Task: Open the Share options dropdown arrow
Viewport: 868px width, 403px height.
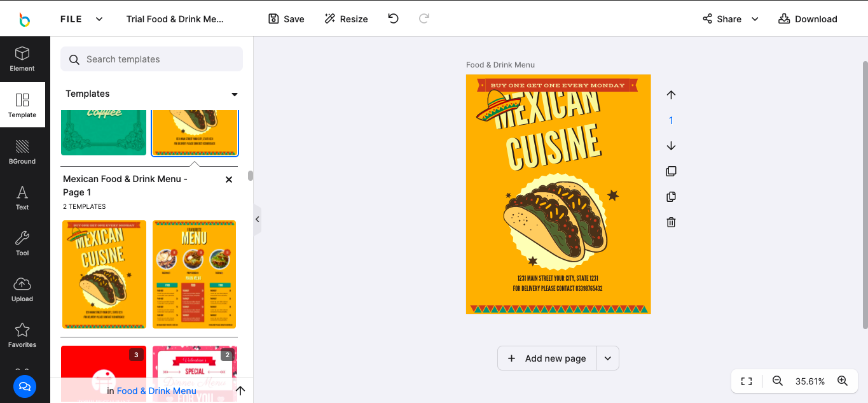Action: 755,19
